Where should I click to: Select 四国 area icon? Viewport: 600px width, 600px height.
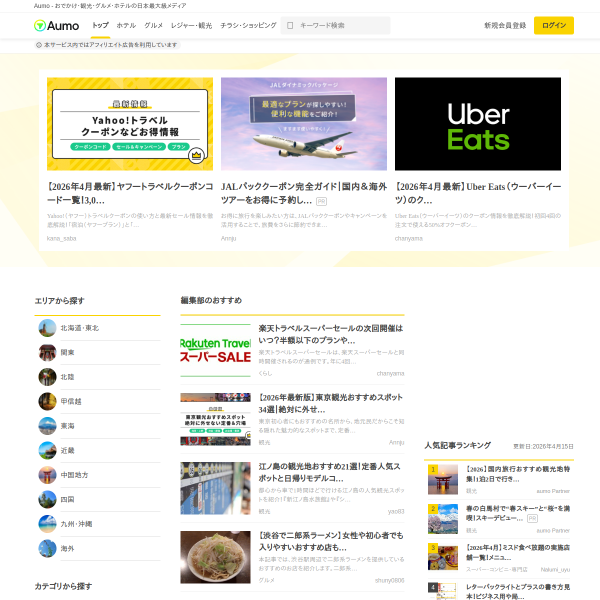[47, 500]
